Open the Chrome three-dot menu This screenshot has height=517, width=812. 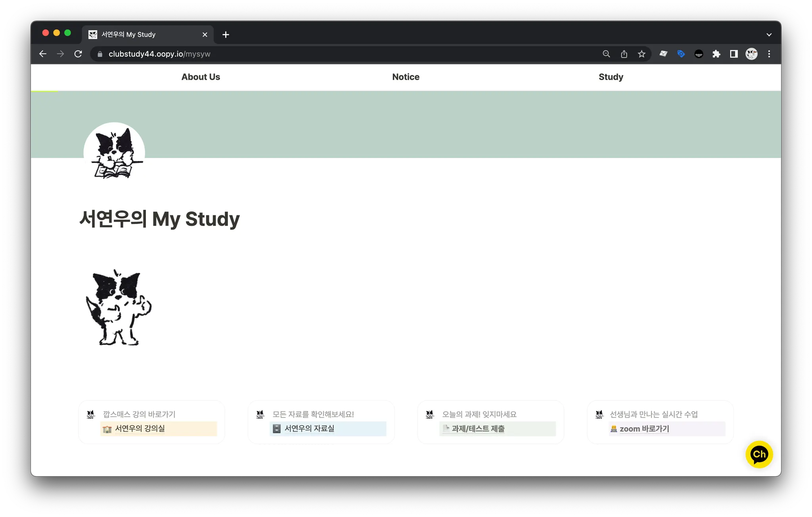[x=769, y=54]
